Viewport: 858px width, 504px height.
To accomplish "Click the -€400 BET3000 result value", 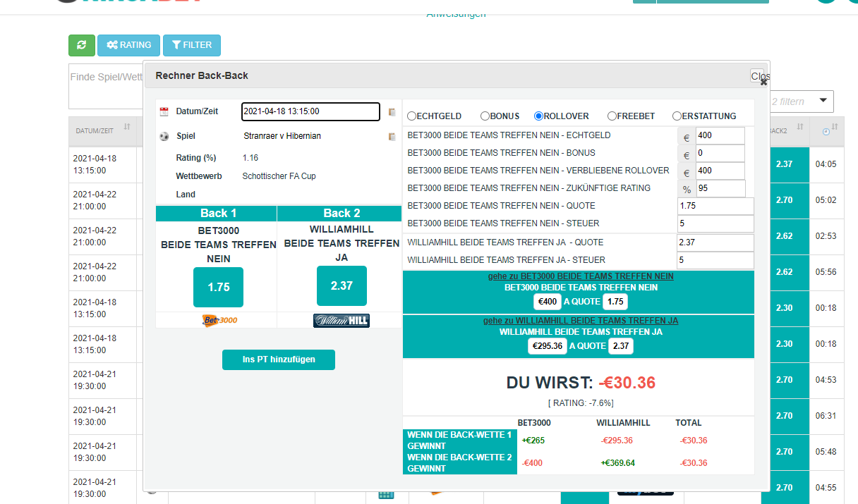I will point(532,463).
